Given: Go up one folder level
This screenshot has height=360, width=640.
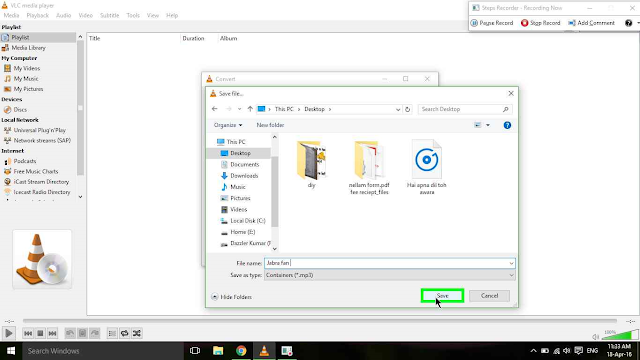Looking at the screenshot, I should pyautogui.click(x=250, y=109).
